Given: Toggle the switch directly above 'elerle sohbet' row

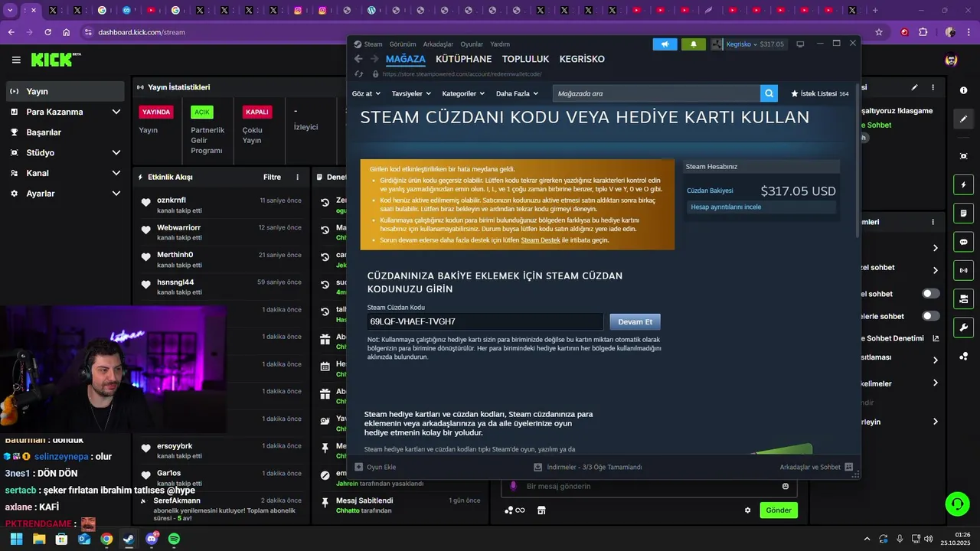Looking at the screenshot, I should (931, 294).
